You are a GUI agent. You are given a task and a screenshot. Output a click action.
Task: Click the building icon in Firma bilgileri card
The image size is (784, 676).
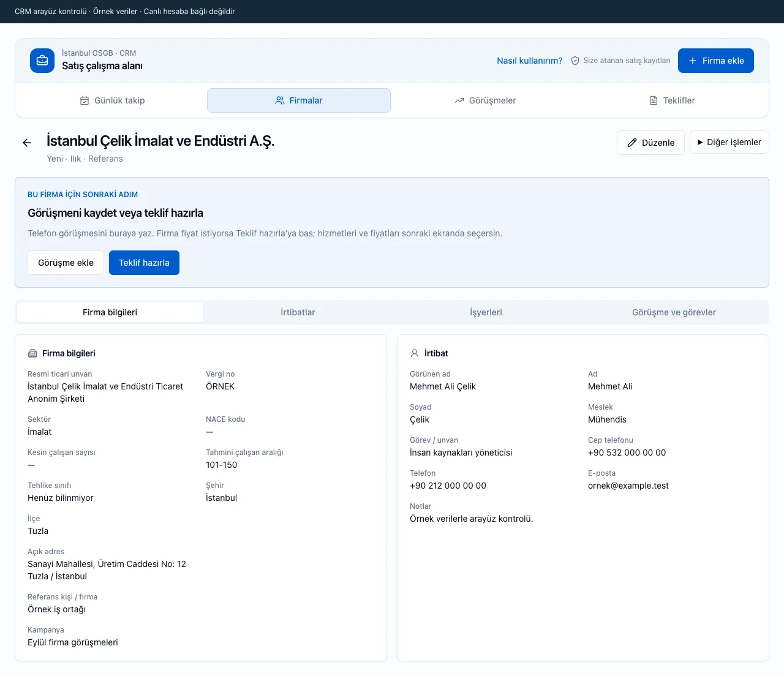[x=32, y=353]
